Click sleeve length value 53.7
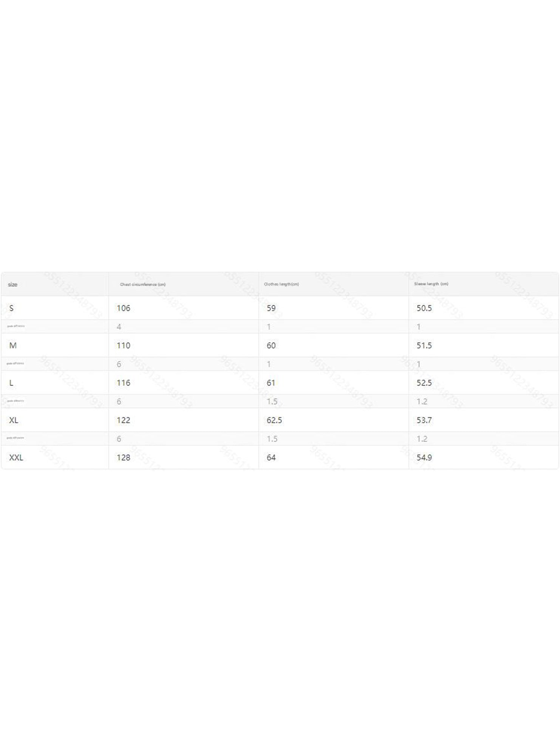Viewport: 560px width, 743px height. 424,420
